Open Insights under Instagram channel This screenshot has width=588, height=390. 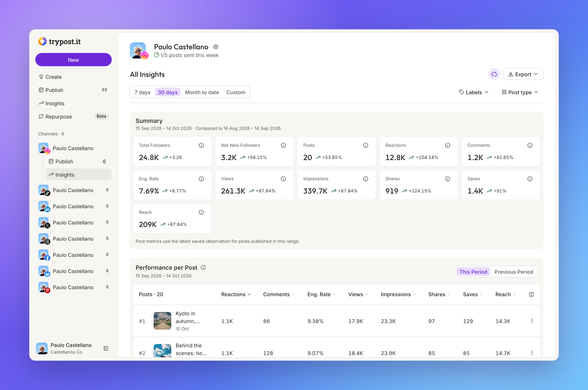(x=79, y=175)
